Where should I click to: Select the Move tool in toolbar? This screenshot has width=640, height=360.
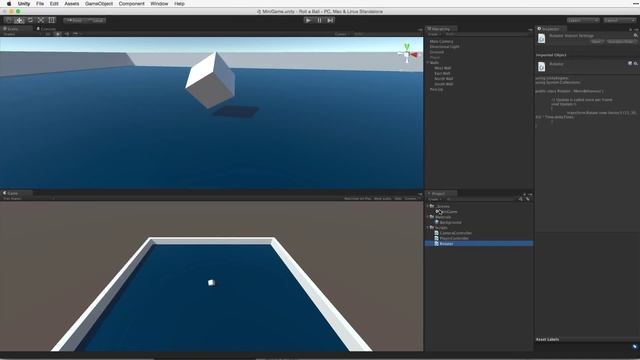click(19, 20)
